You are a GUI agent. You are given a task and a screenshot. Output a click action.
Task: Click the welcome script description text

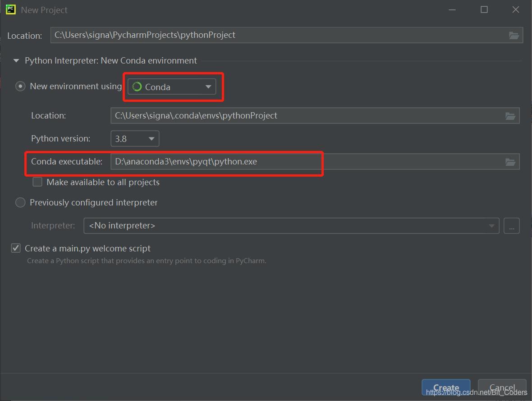click(x=147, y=261)
